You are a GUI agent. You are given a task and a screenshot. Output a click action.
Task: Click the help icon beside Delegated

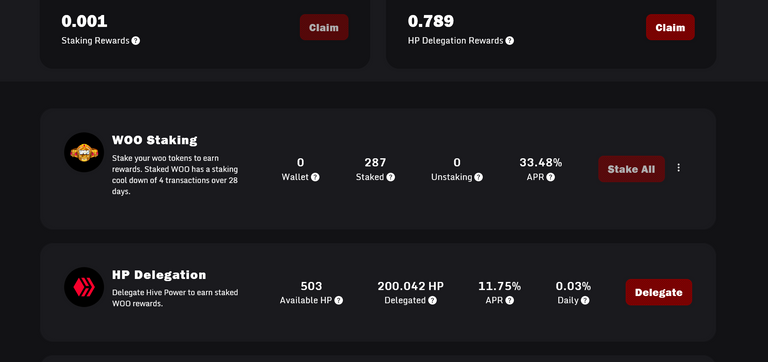tap(432, 301)
